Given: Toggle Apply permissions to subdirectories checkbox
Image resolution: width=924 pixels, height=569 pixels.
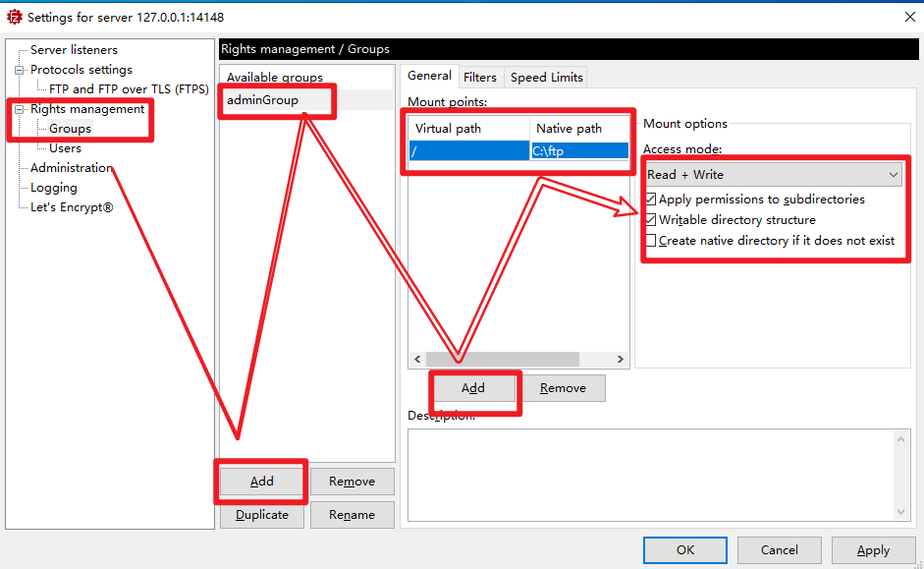Looking at the screenshot, I should pyautogui.click(x=651, y=199).
